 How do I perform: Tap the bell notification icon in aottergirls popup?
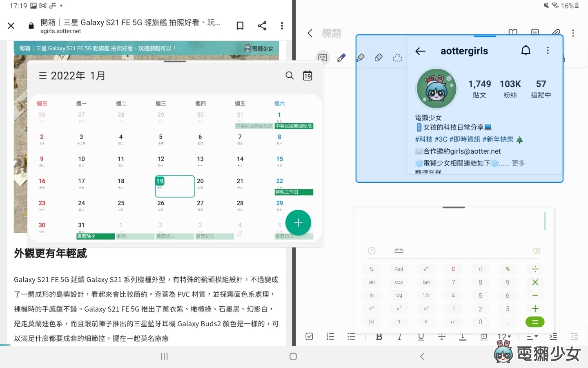click(526, 50)
